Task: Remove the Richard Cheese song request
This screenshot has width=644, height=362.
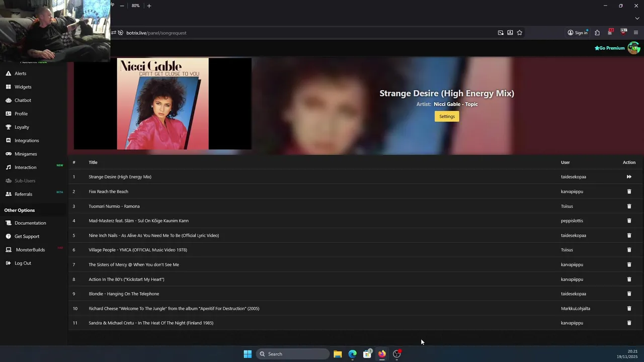Action: [629, 308]
